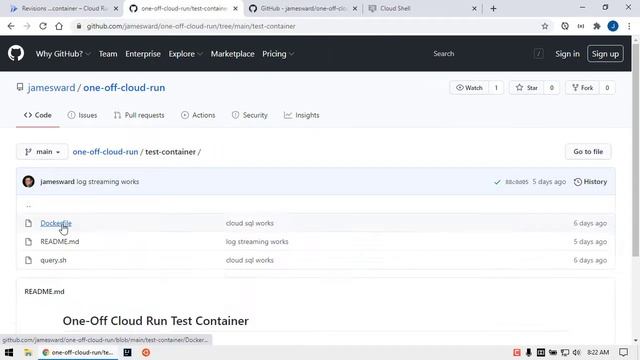Open the Dockerfile link
The height and width of the screenshot is (360, 640).
tap(56, 223)
